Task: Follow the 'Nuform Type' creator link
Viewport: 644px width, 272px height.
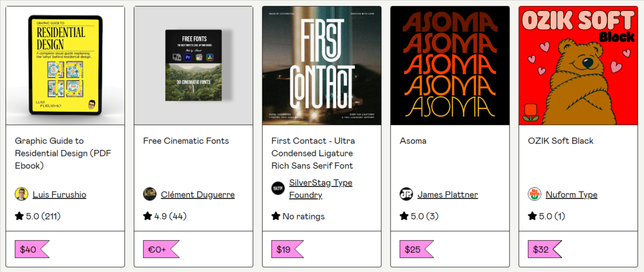Action: point(572,194)
